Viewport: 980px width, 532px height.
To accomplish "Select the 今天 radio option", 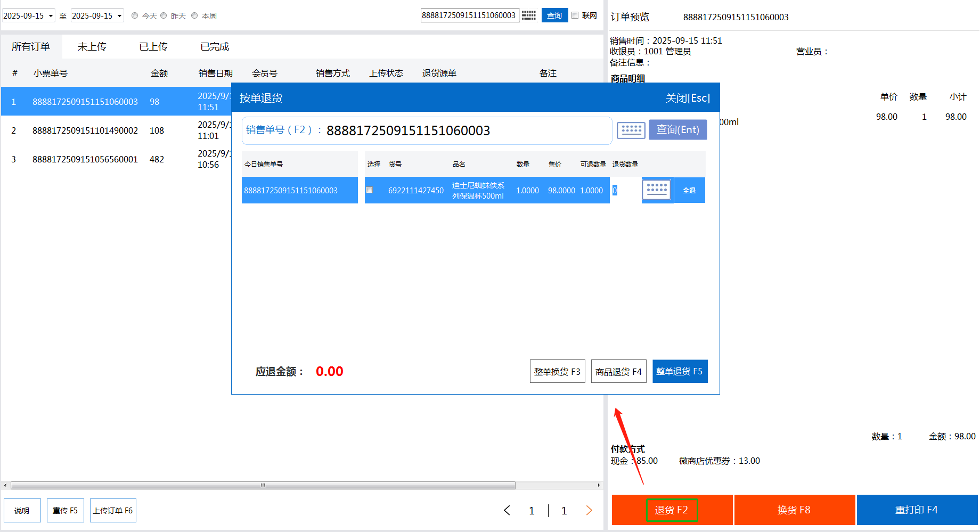I will [x=135, y=16].
